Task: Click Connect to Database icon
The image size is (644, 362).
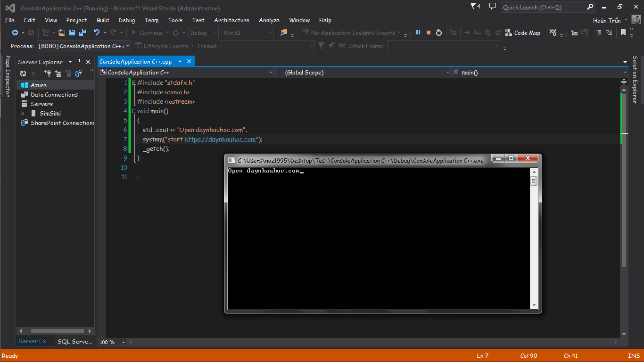Action: [x=48, y=74]
